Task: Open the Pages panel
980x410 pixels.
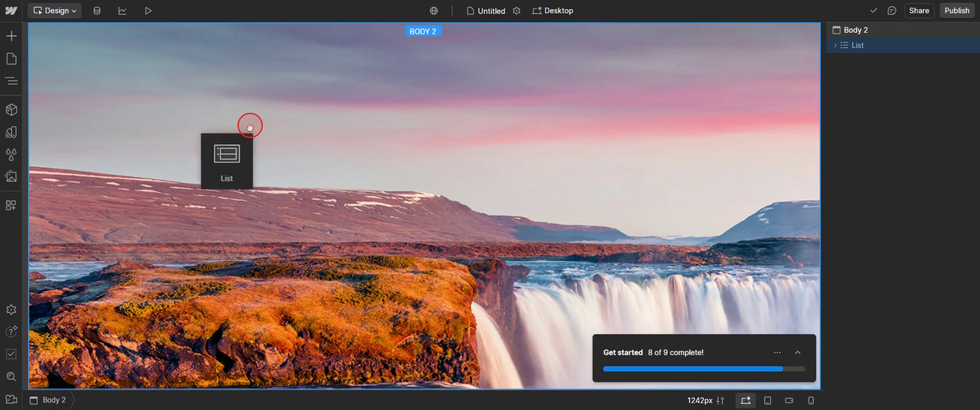Action: click(11, 59)
